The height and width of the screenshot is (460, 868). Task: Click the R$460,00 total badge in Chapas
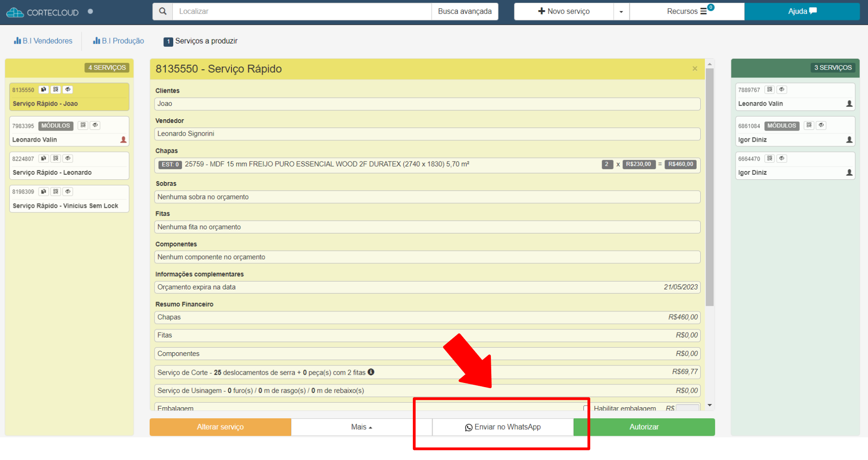click(x=681, y=164)
